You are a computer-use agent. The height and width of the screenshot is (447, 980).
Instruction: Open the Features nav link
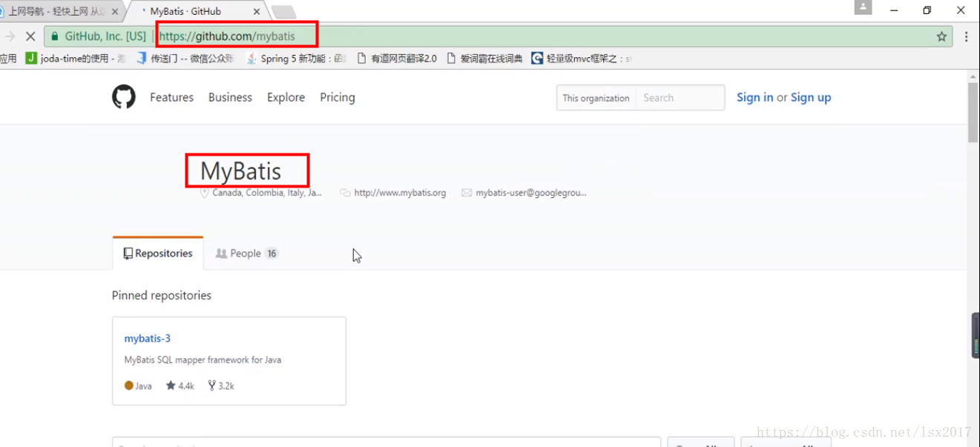click(x=171, y=97)
